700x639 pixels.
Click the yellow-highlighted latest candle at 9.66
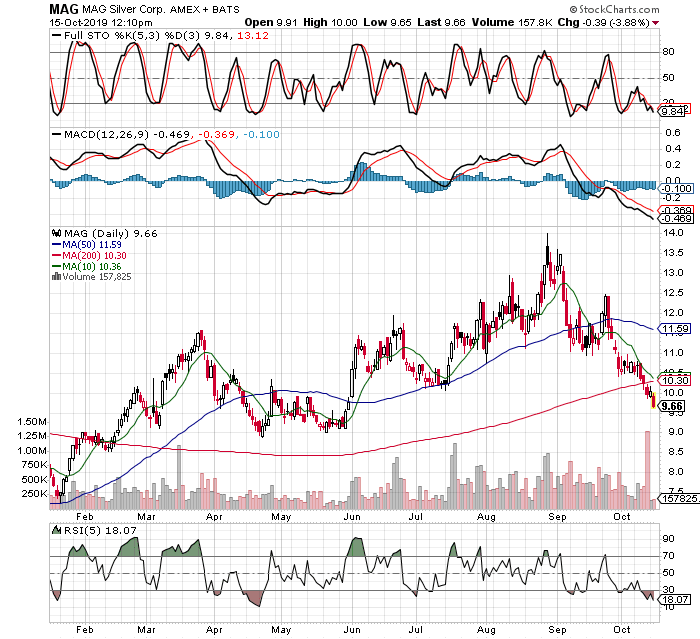point(654,401)
